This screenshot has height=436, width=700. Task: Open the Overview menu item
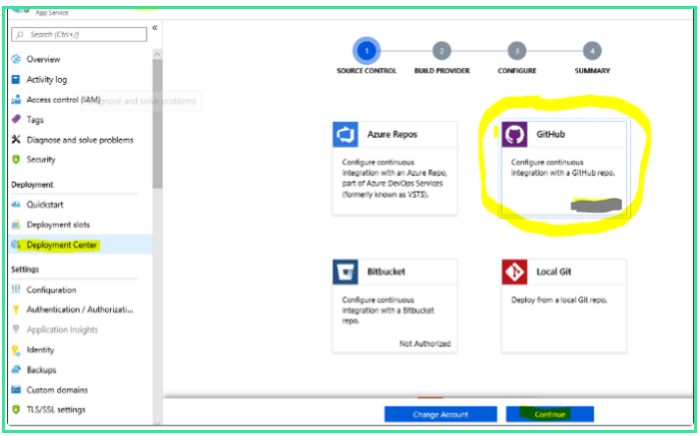43,59
